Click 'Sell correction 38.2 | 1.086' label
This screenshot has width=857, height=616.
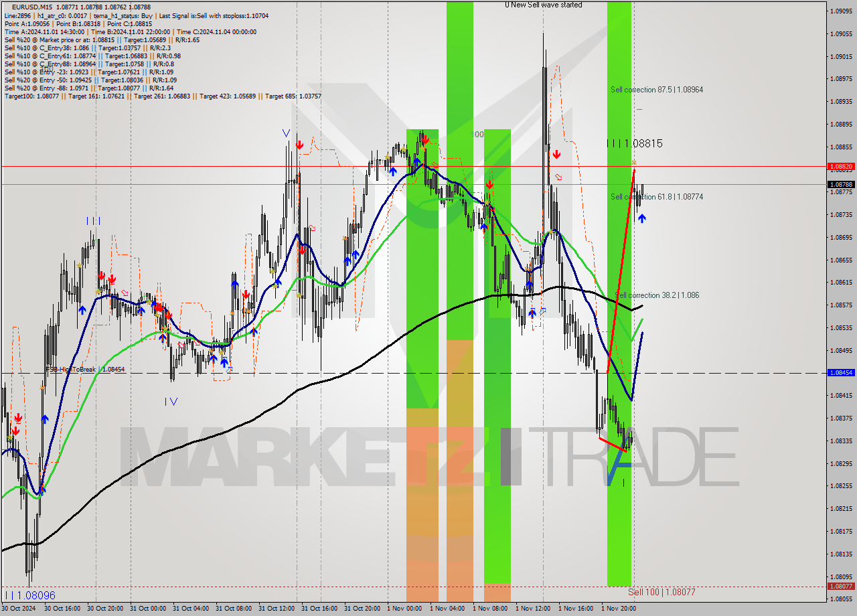tap(657, 295)
